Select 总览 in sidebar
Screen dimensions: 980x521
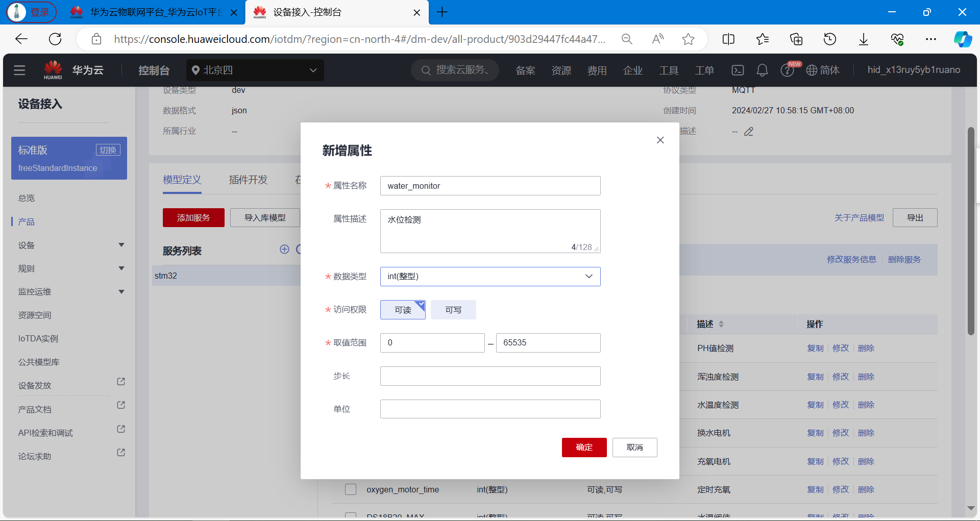(27, 198)
